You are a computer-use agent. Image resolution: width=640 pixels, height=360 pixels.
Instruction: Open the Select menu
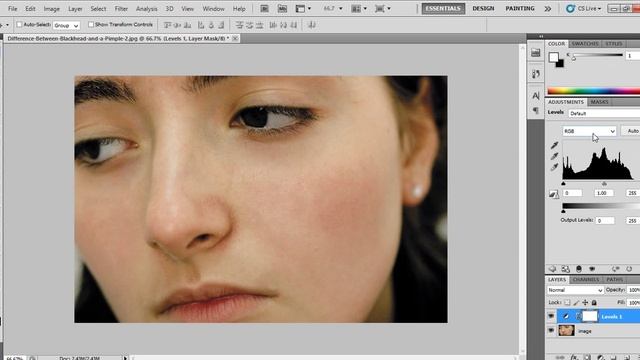[98, 9]
